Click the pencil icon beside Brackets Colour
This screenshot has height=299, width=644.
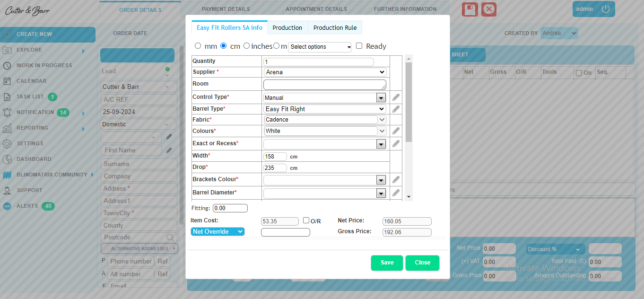(x=396, y=180)
